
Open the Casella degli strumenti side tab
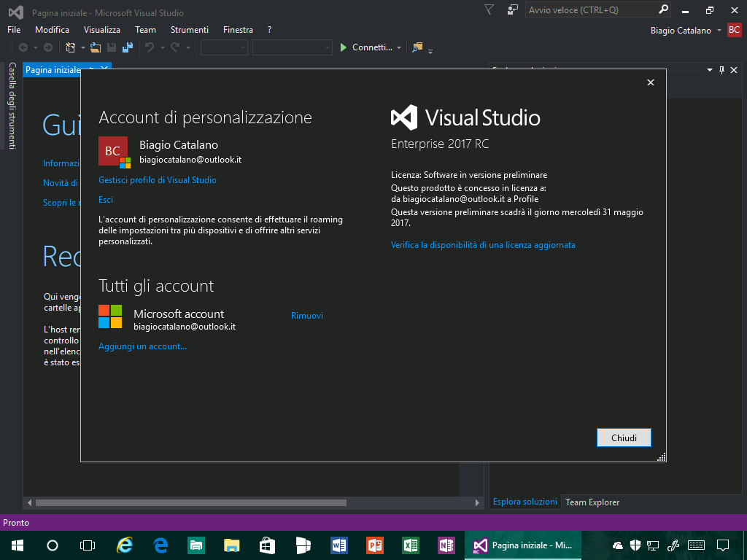(12, 105)
